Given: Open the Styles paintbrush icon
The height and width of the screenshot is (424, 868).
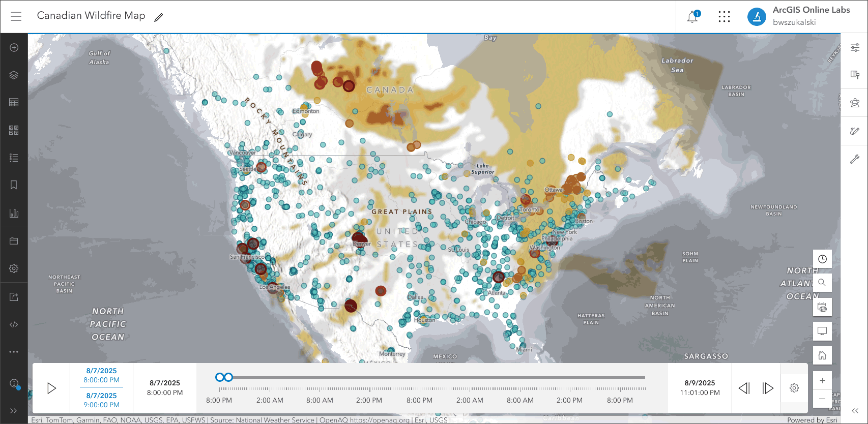Looking at the screenshot, I should tap(855, 75).
